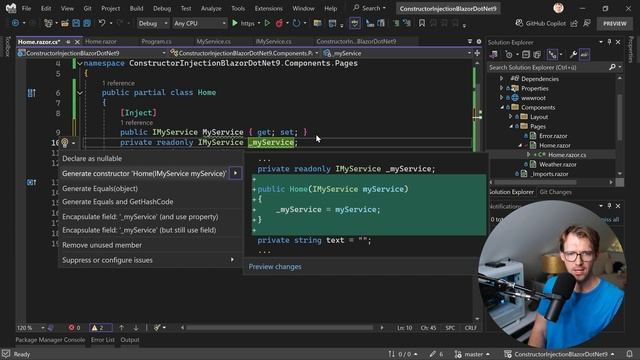The image size is (640, 360).
Task: Close the Home.razor.cs tab
Action: click(x=77, y=42)
